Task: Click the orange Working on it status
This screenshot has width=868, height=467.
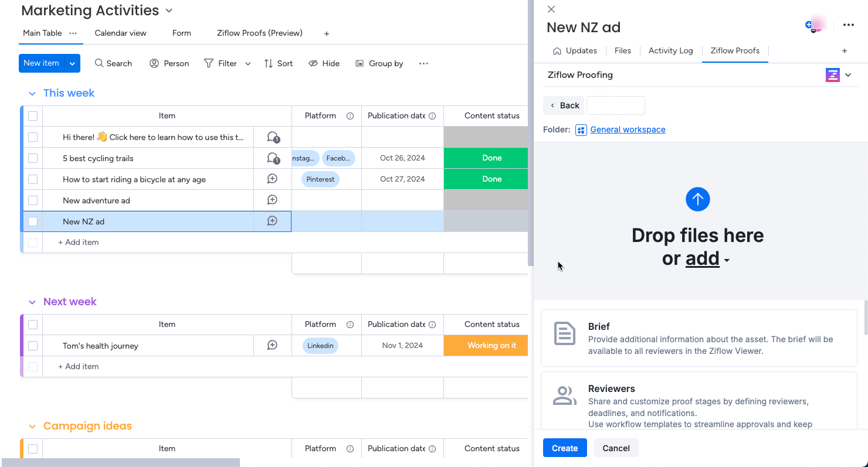Action: 491,346
